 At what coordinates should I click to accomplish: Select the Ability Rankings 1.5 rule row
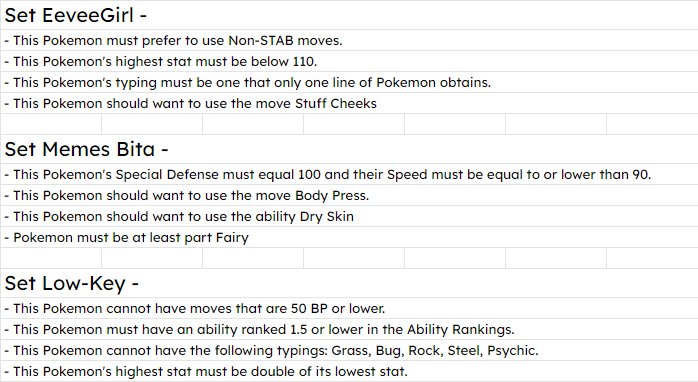click(349, 329)
